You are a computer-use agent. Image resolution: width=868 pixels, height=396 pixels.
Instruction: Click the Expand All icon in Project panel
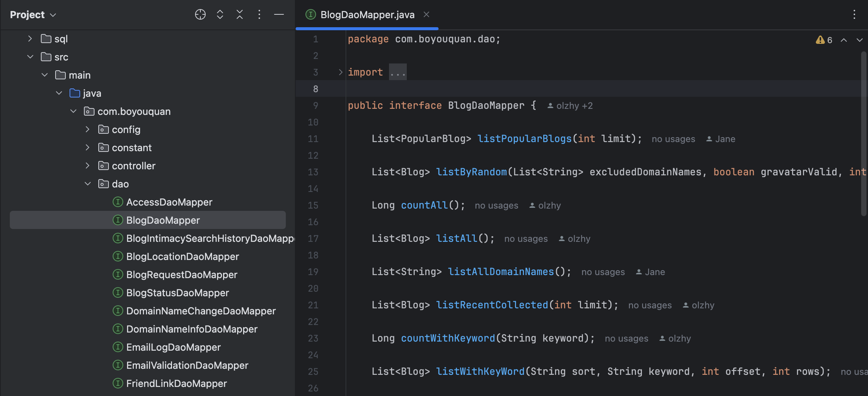pyautogui.click(x=220, y=15)
